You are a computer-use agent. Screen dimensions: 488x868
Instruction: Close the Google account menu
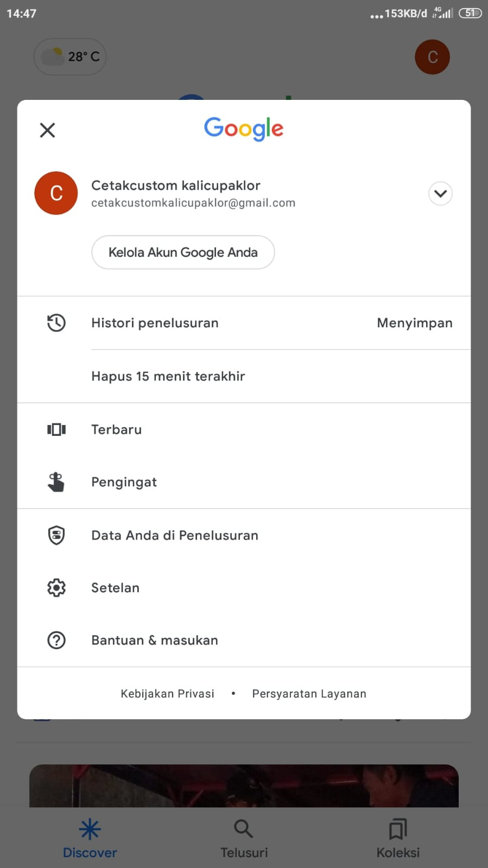pos(48,130)
